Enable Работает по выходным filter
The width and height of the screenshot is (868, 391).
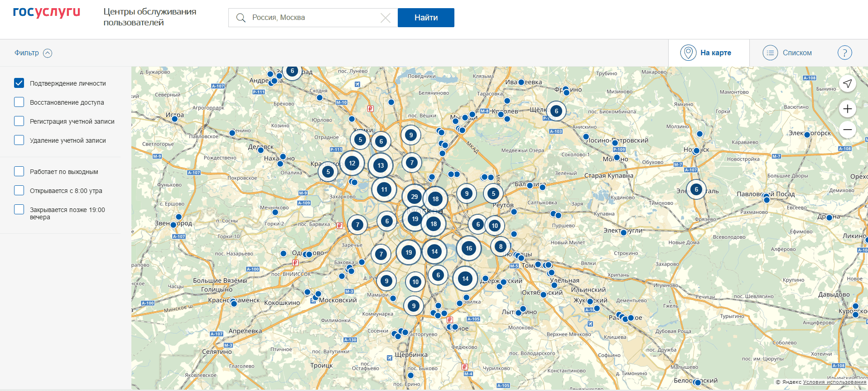point(19,171)
